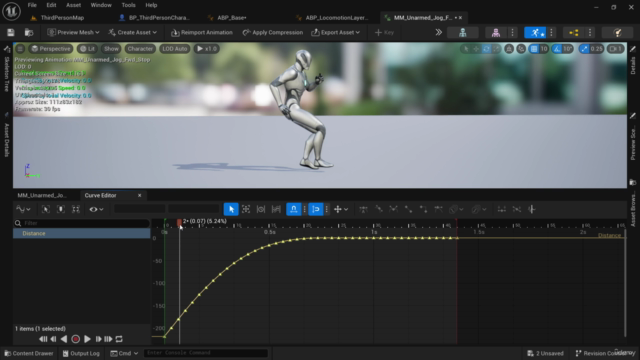640x360 pixels.
Task: Open LOD Auto dropdown
Action: pos(175,49)
